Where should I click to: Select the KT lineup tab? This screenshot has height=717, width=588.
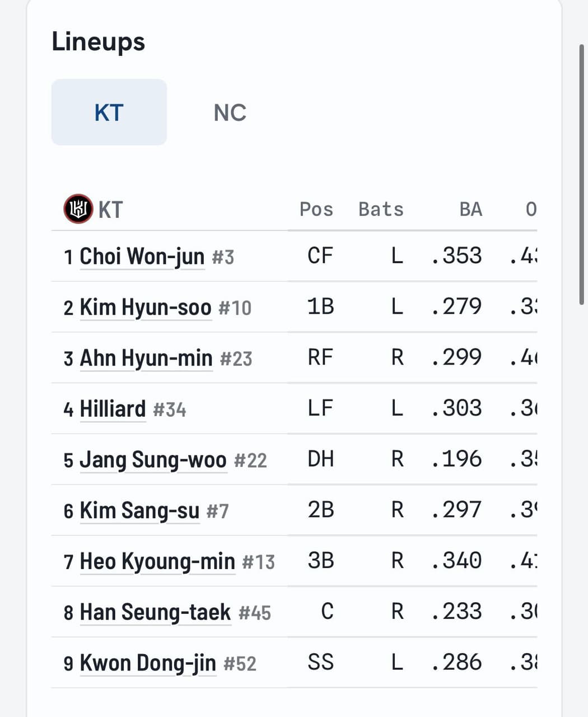pos(109,113)
